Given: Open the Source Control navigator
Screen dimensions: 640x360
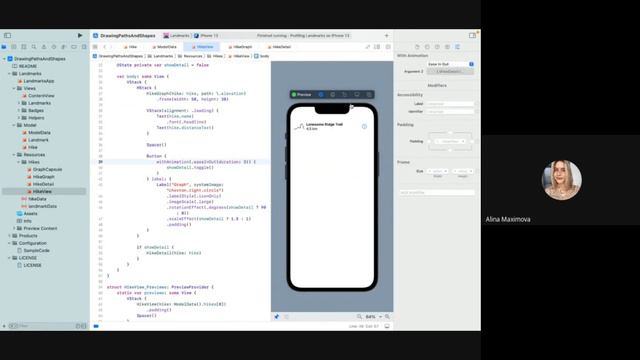Looking at the screenshot, I should click(13, 47).
